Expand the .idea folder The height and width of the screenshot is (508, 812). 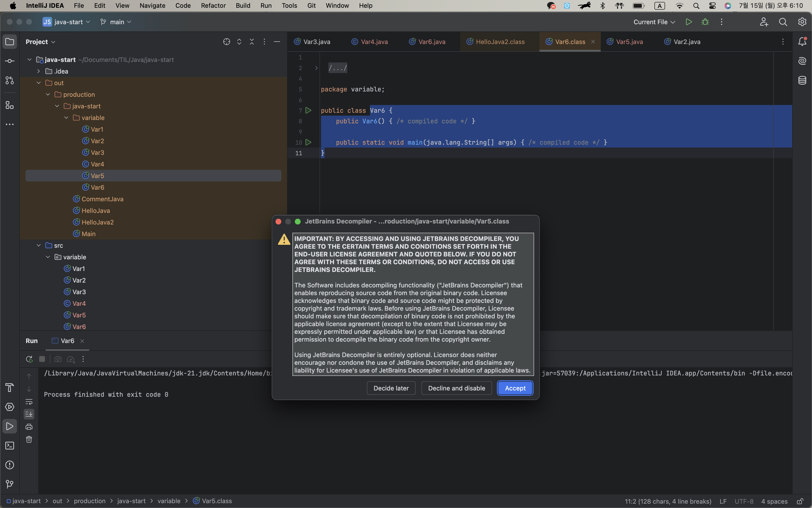tap(39, 71)
